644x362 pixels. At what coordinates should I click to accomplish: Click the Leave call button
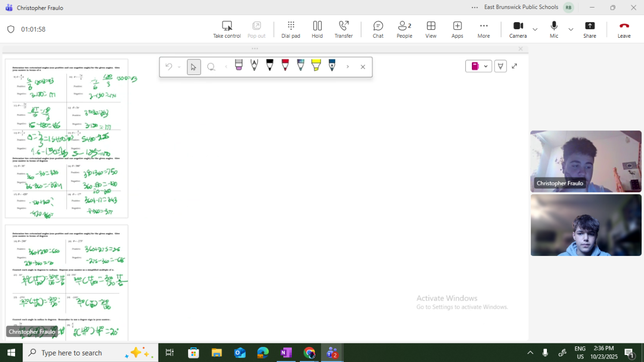pos(624,29)
